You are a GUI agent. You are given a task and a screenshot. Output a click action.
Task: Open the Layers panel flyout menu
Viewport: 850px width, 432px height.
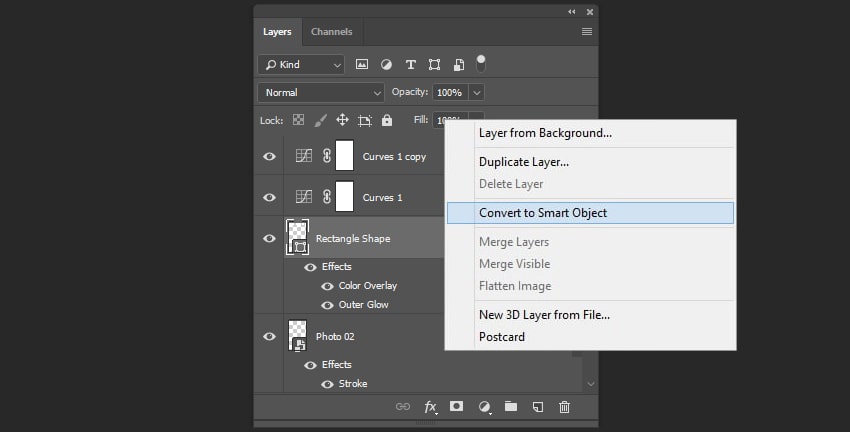[587, 31]
